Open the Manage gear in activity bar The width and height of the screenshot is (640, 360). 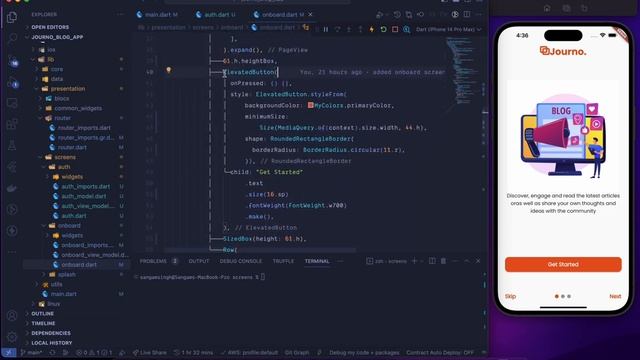[12, 337]
